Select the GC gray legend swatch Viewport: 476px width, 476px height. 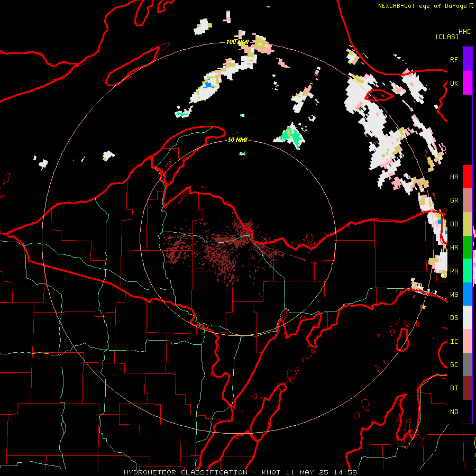point(467,364)
